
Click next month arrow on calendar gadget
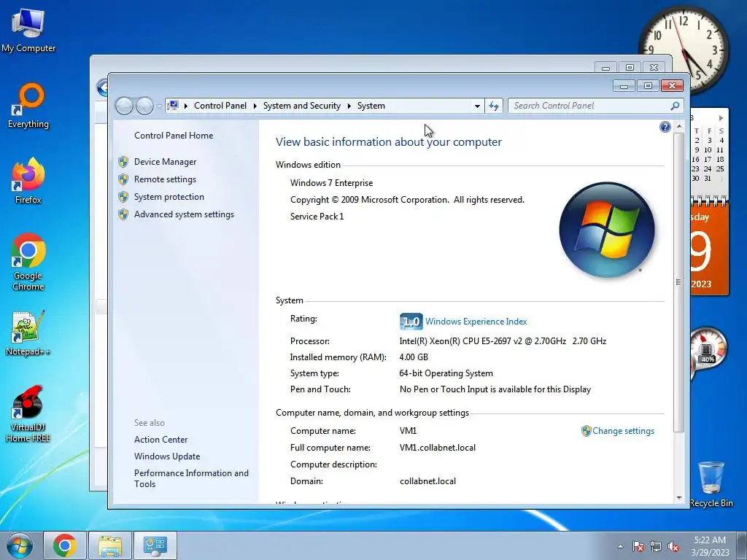coord(721,117)
